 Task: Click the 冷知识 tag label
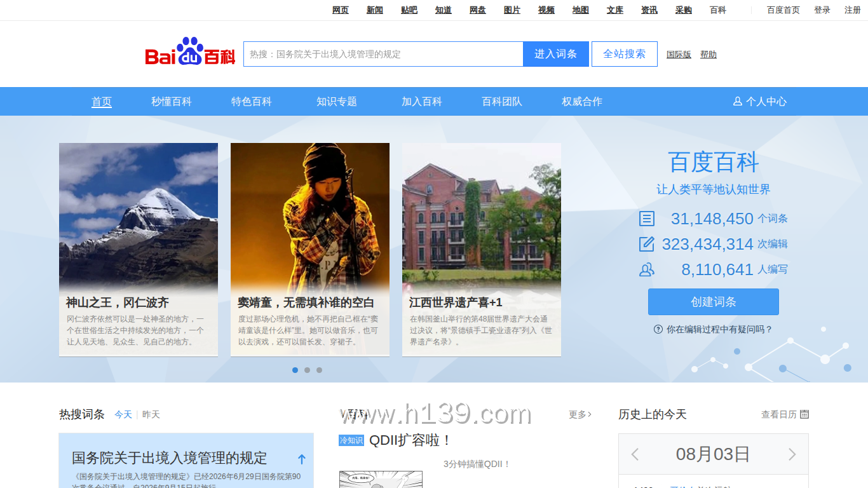tap(351, 440)
